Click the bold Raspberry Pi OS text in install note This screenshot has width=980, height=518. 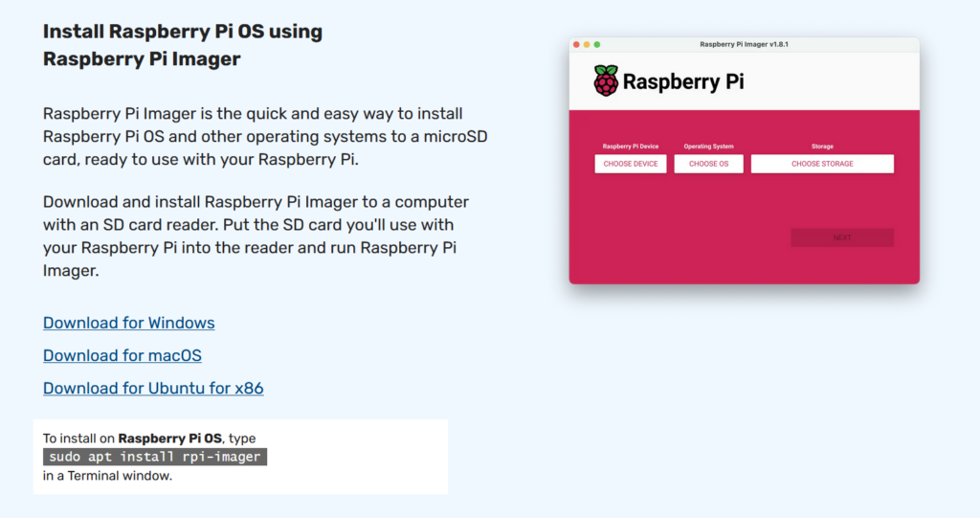[171, 439]
